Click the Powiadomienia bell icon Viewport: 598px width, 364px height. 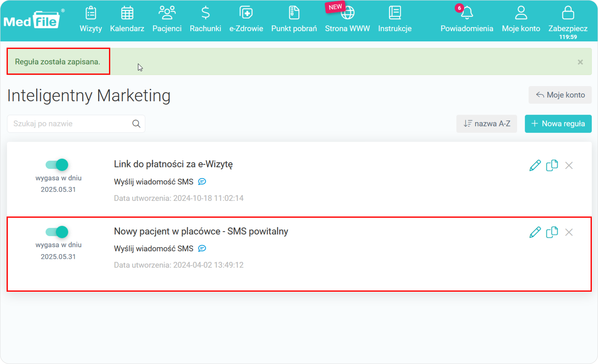(x=467, y=13)
